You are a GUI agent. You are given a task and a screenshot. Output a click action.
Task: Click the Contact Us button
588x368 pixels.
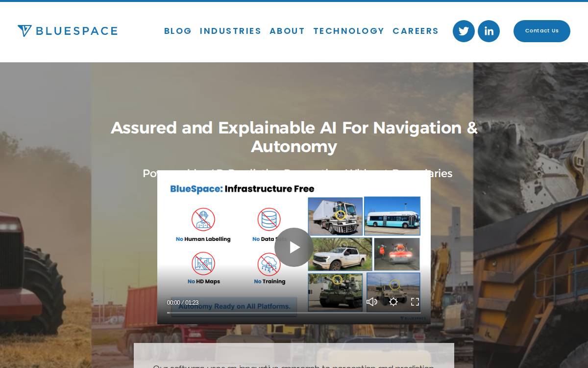point(542,31)
